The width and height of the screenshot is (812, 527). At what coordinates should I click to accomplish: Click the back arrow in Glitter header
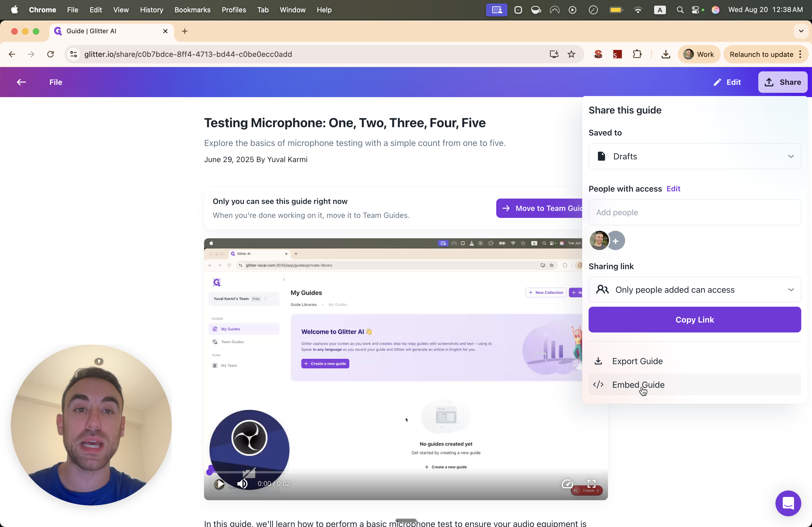[x=21, y=82]
